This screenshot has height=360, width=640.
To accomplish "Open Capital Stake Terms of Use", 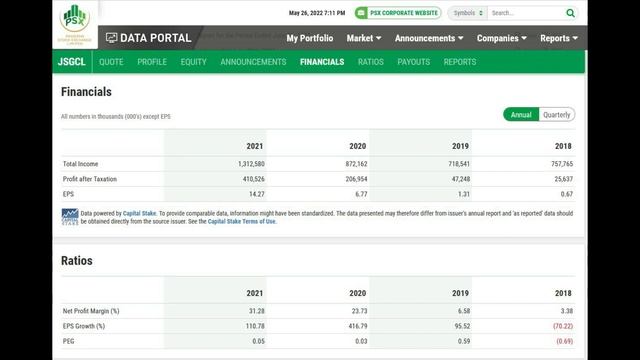I will point(242,221).
